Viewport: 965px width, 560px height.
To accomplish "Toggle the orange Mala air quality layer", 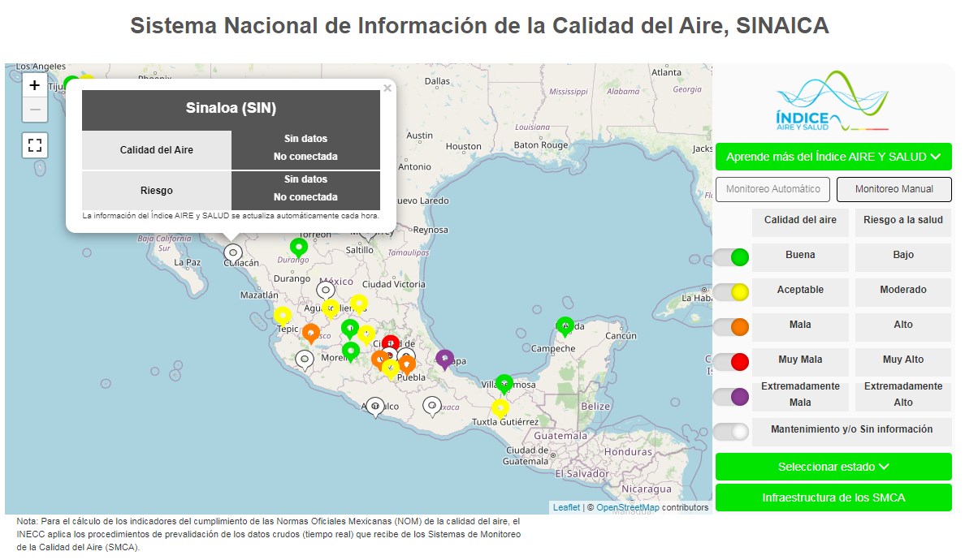I will coord(730,327).
